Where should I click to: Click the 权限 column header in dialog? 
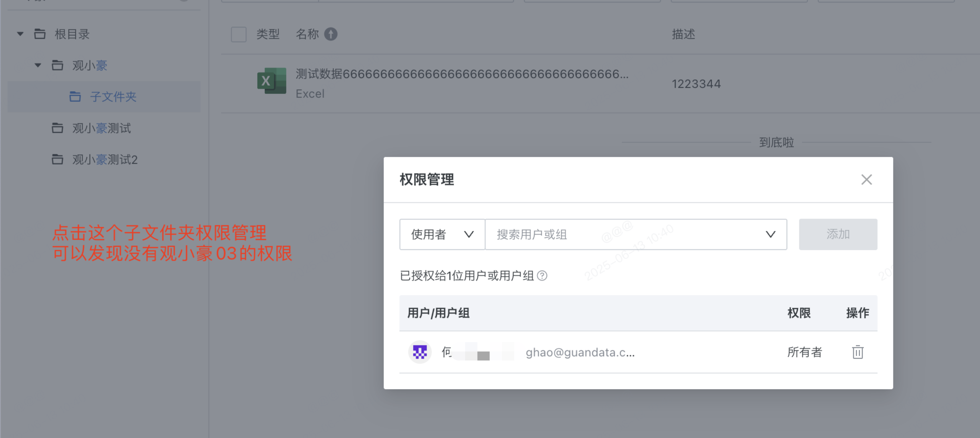(x=799, y=313)
